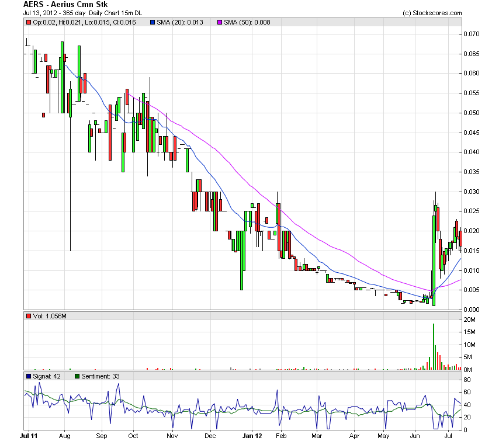Viewport: 485px width, 448px height.
Task: Click the 0.060 price axis label
Action: [x=472, y=73]
